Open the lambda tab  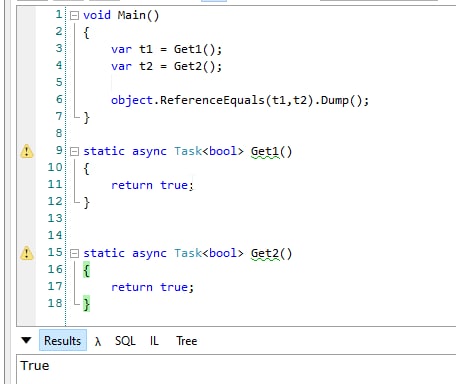98,341
